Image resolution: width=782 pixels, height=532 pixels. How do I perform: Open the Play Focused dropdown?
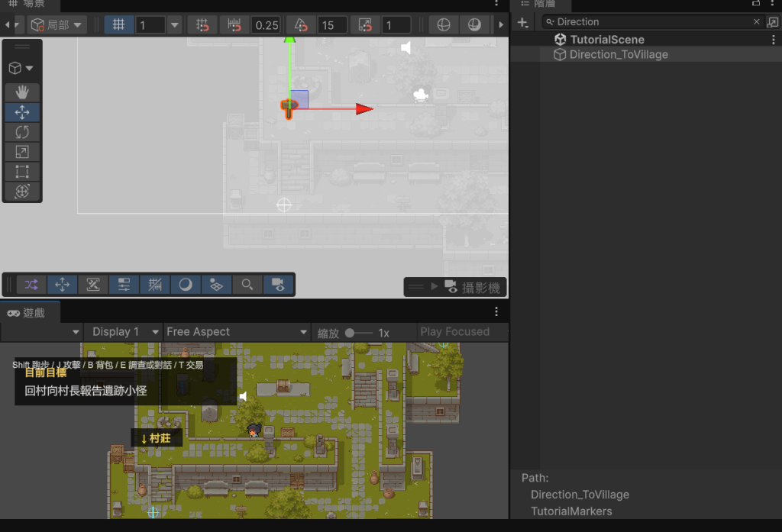coord(462,332)
